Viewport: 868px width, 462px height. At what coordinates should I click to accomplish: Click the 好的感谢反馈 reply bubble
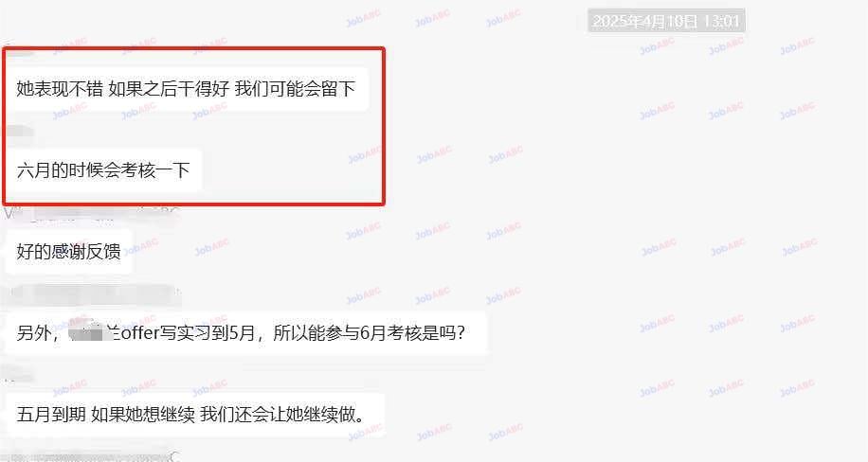click(68, 252)
